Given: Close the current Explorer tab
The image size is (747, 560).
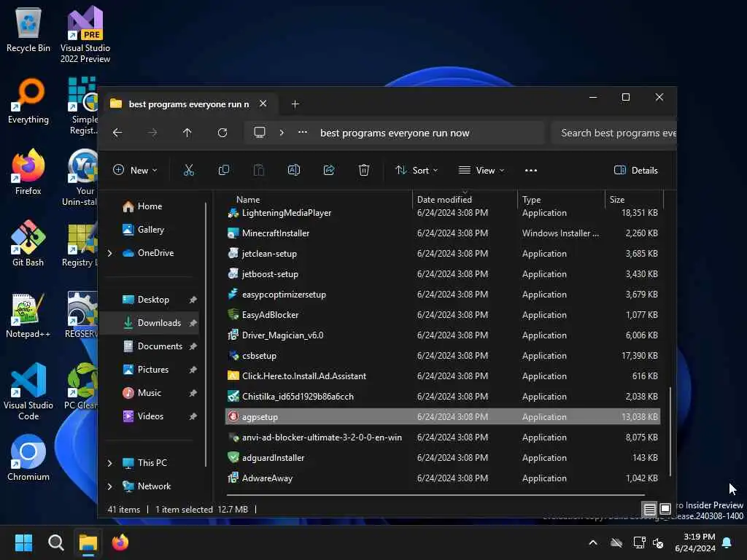Looking at the screenshot, I should click(263, 104).
